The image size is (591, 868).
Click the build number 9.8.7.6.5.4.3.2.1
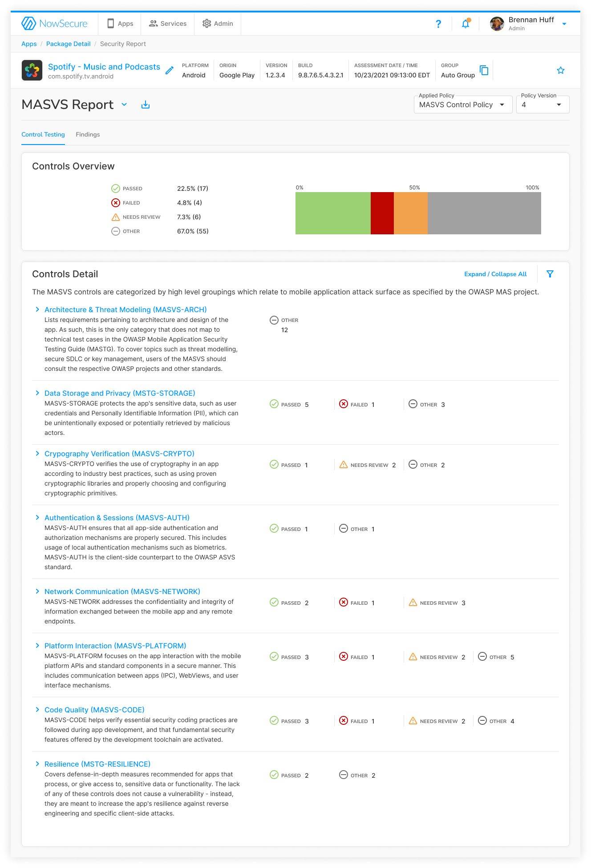click(321, 75)
